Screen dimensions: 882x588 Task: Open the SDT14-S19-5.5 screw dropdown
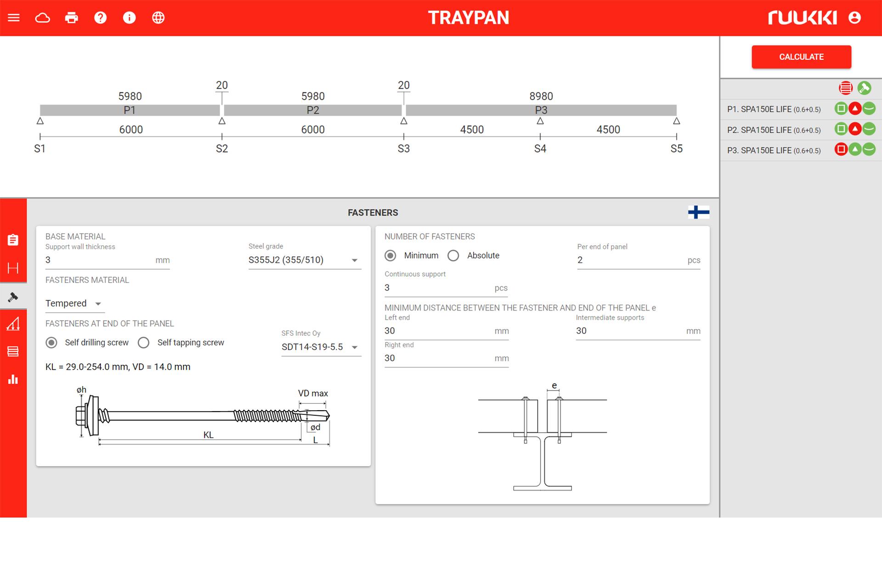pos(321,347)
